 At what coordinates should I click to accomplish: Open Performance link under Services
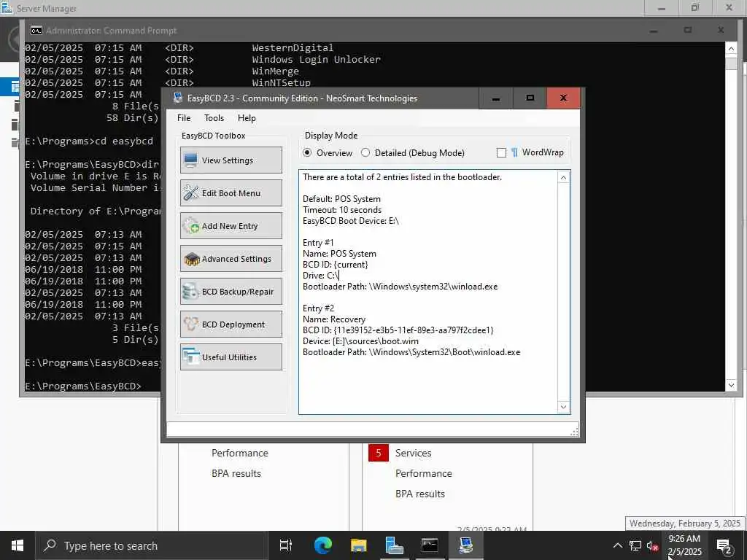[x=424, y=473]
